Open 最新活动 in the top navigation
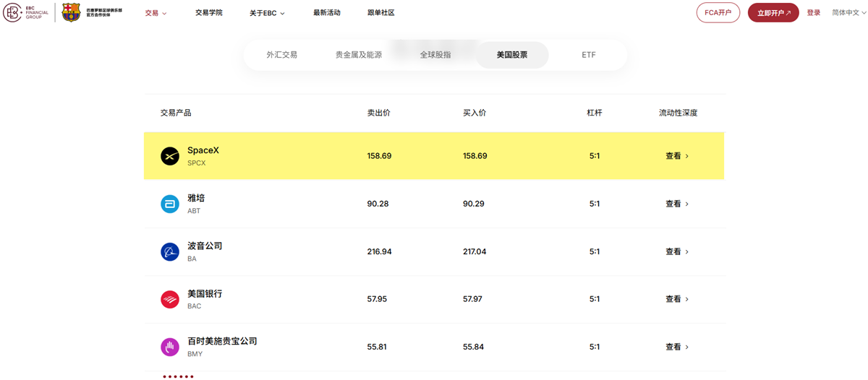Image resolution: width=868 pixels, height=380 pixels. tap(327, 13)
